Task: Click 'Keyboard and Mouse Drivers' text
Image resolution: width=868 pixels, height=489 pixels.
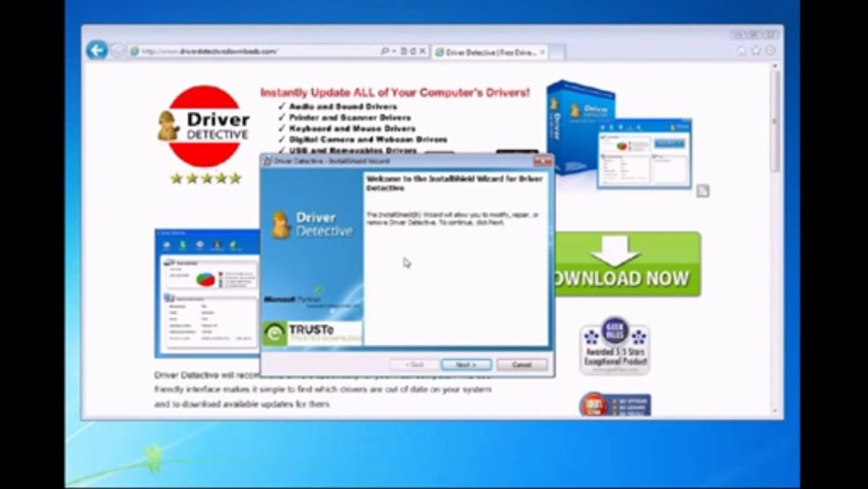Action: click(x=352, y=128)
